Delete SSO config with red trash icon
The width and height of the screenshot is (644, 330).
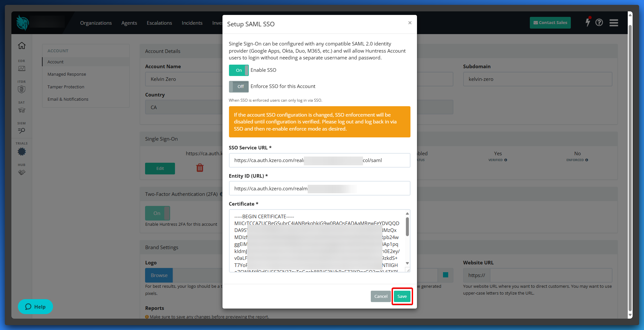tap(200, 168)
